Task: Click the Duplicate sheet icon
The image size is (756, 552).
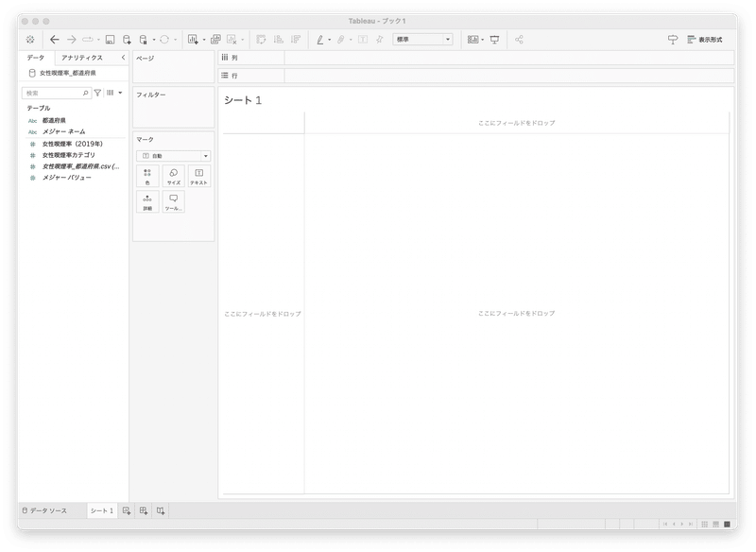Action: tap(215, 40)
